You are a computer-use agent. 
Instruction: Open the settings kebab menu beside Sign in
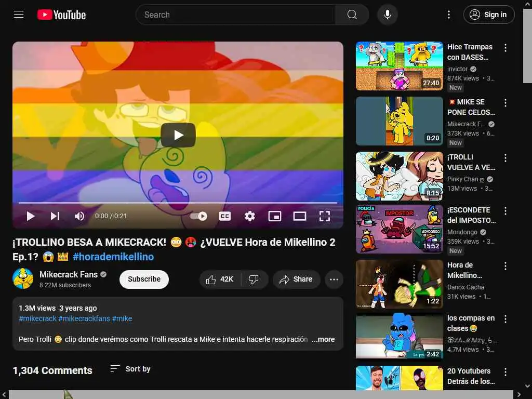pyautogui.click(x=448, y=15)
